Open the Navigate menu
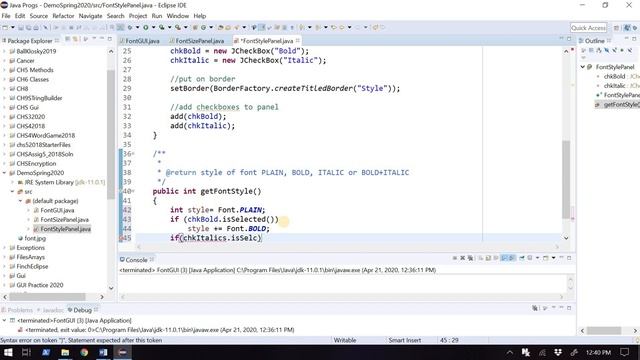 [x=91, y=16]
